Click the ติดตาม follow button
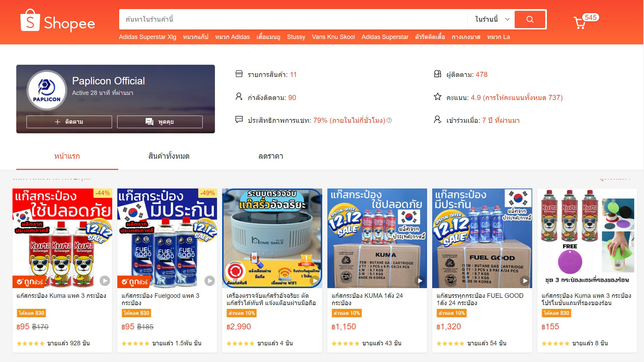Viewport: 644px width, 362px height. [x=69, y=122]
